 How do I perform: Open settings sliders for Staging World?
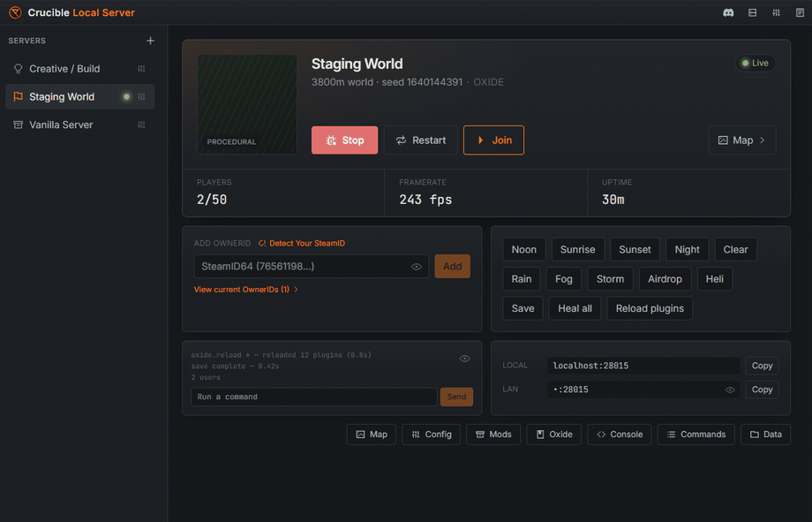141,96
